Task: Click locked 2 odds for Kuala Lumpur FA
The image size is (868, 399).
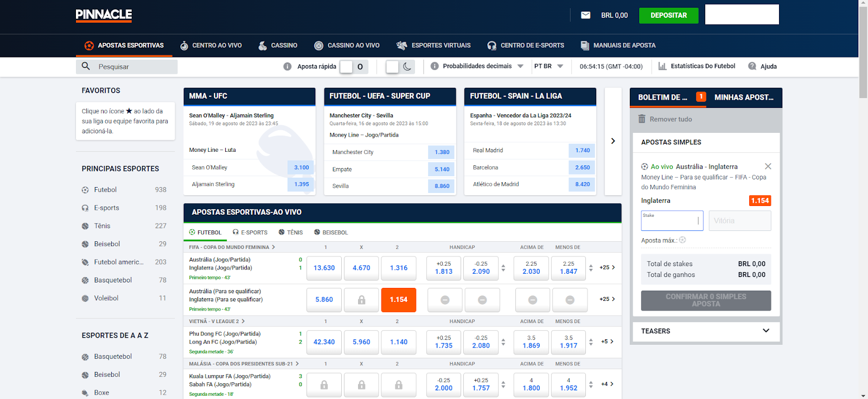Action: [x=399, y=385]
